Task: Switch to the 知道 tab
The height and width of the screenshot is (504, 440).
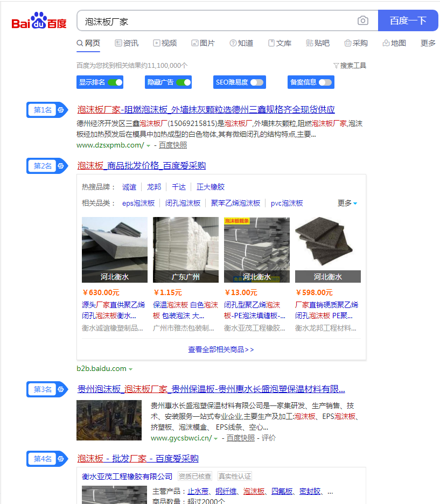Action: [241, 43]
